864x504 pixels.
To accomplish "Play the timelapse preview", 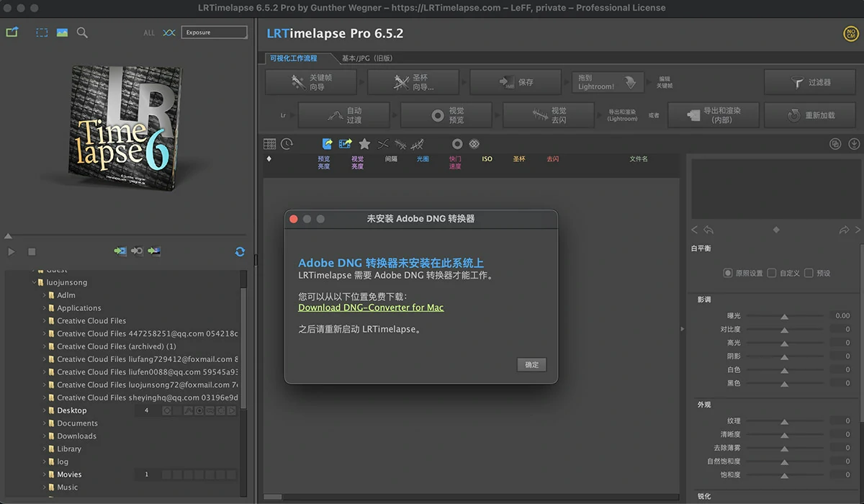I will coord(12,251).
